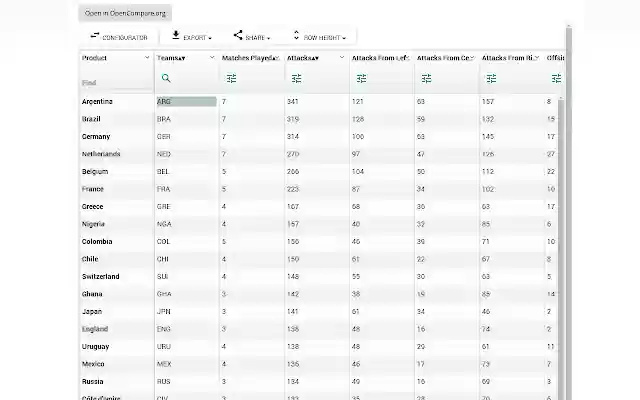
Task: Click the 314 attacks value for Germany
Action: point(293,137)
